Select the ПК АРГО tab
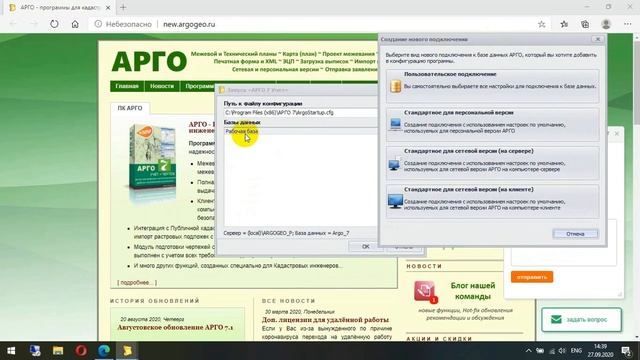 (x=130, y=108)
